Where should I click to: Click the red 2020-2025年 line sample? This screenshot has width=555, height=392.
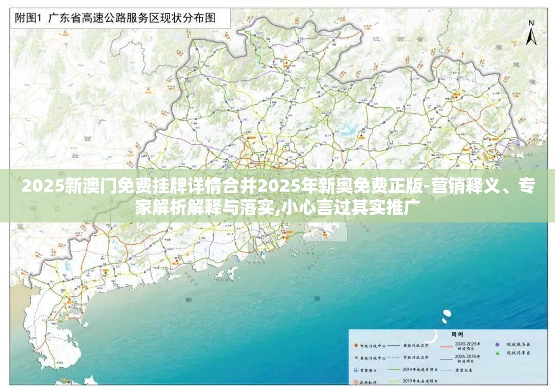coord(447,347)
